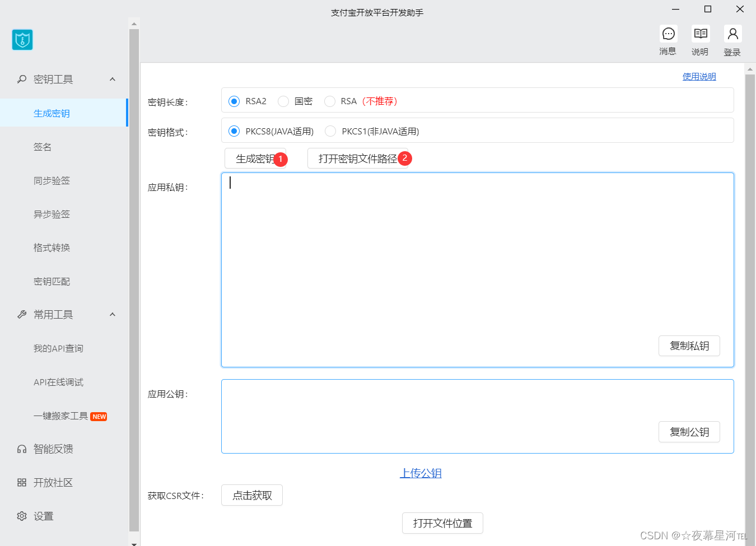Click the grid icon for 开放社区
The image size is (756, 546).
22,483
